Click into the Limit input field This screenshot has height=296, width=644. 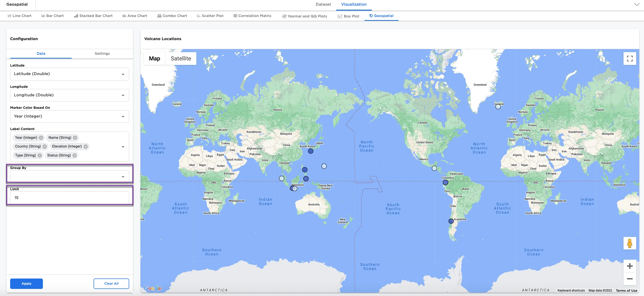click(x=70, y=198)
